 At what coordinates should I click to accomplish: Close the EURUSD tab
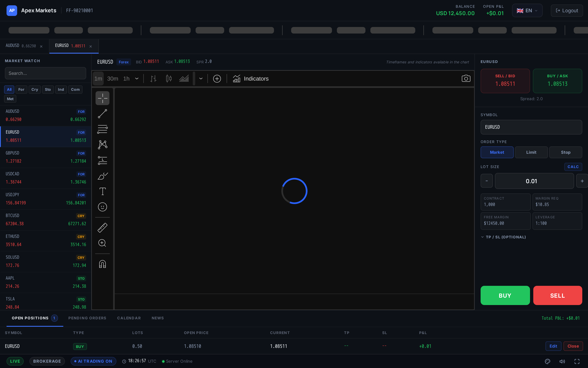pyautogui.click(x=91, y=46)
